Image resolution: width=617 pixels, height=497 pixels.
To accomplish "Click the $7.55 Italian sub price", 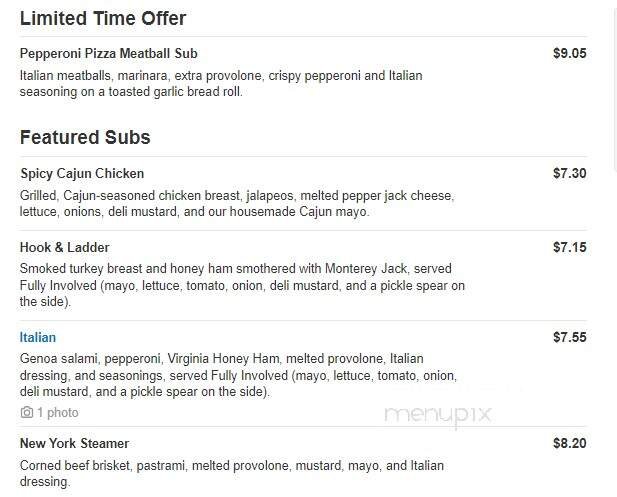I will pyautogui.click(x=569, y=338).
